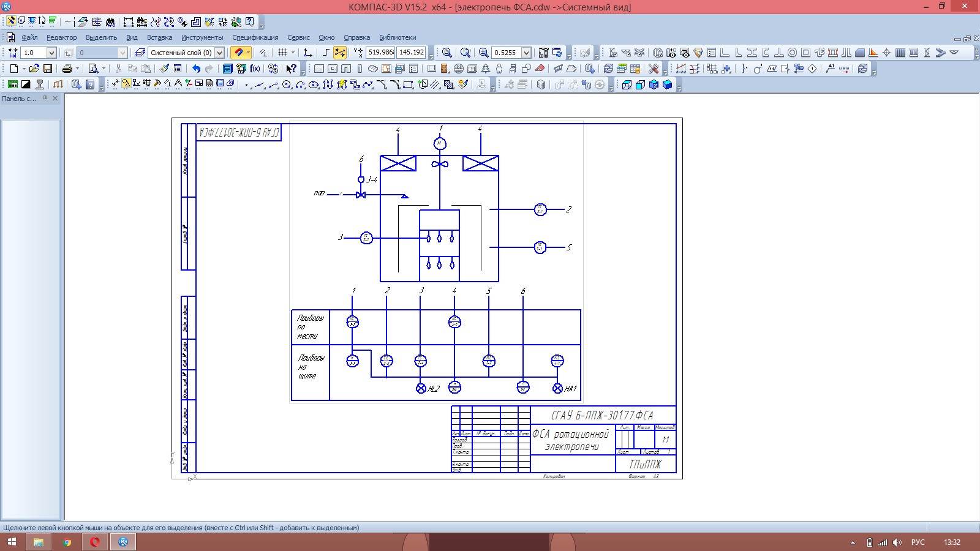Open the Сервис menu
980x551 pixels.
[x=298, y=37]
